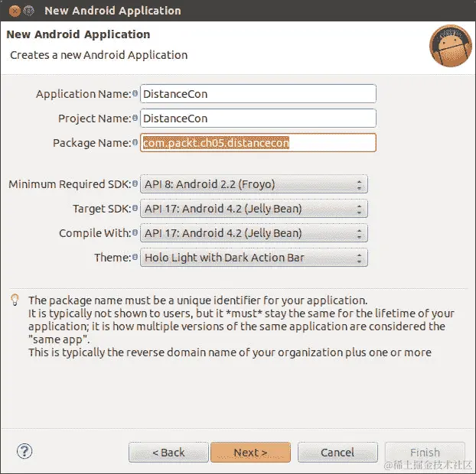
Task: Click the 'Project Name:' label
Action: coord(95,118)
